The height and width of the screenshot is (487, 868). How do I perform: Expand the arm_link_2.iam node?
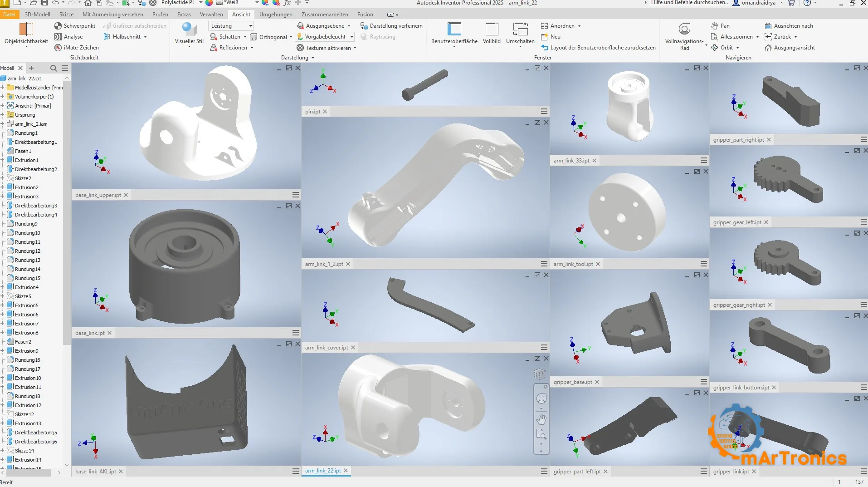point(3,124)
